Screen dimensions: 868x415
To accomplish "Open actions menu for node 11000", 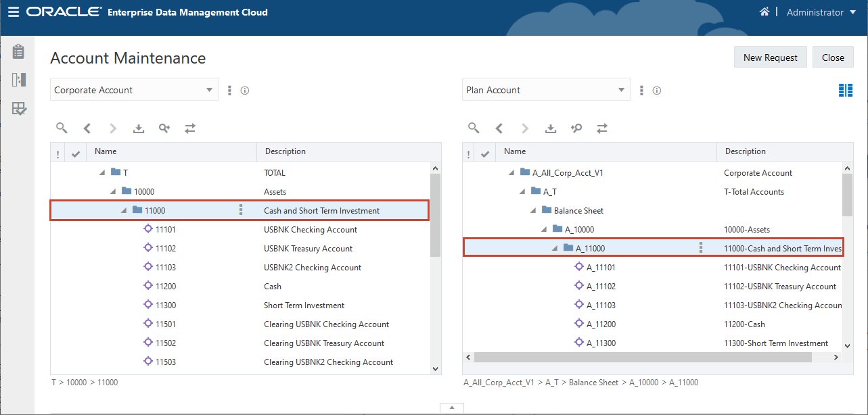I will pyautogui.click(x=241, y=210).
